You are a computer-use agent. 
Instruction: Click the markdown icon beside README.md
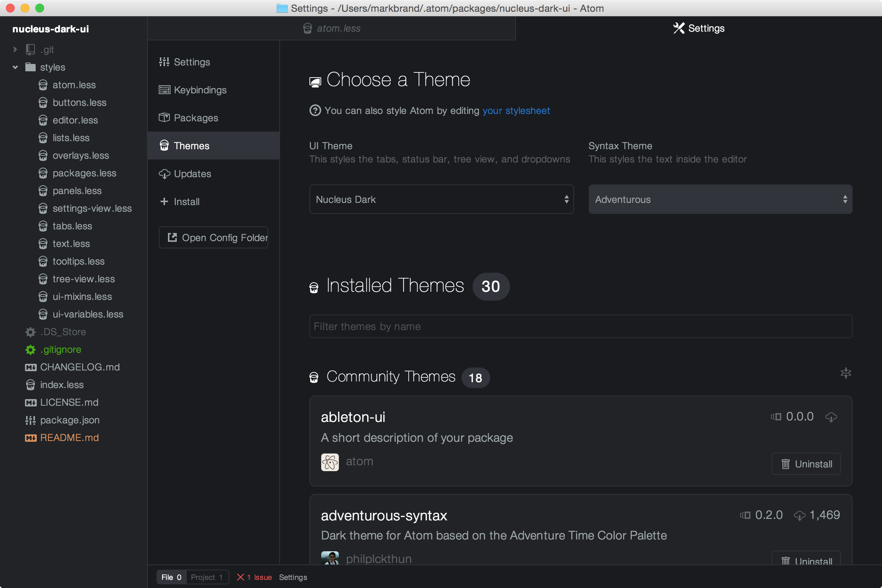31,438
